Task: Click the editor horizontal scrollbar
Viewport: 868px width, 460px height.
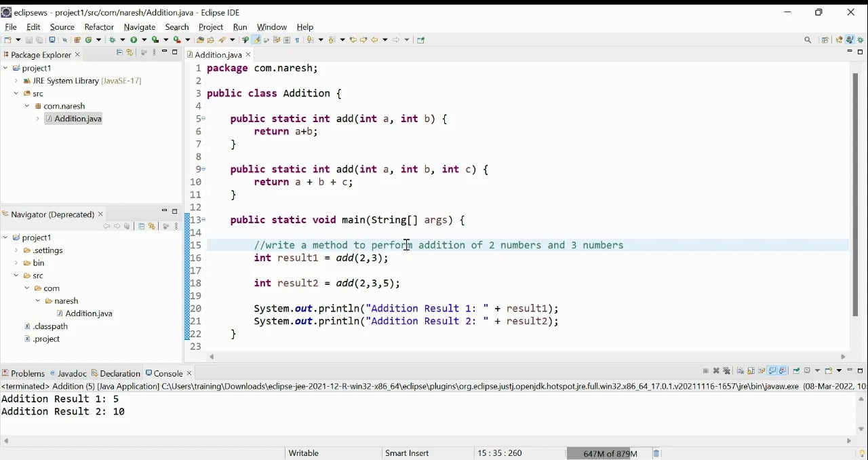Action: pyautogui.click(x=527, y=356)
